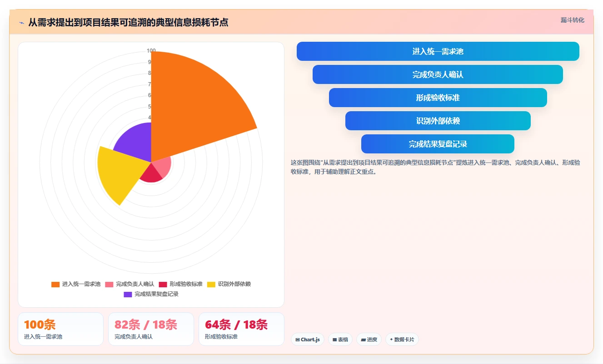Click the 表格 tag chip

click(340, 339)
